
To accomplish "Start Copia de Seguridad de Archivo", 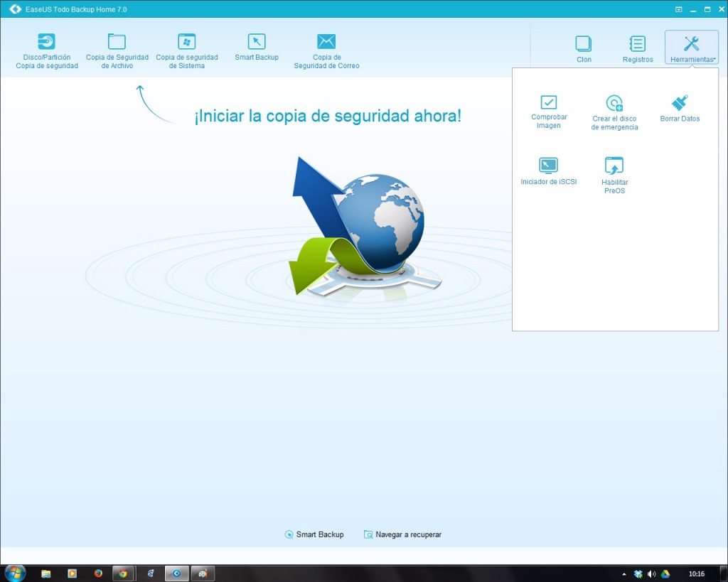I will (117, 50).
